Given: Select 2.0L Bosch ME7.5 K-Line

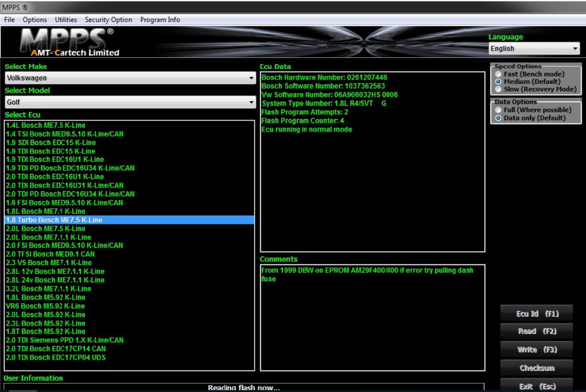Looking at the screenshot, I should pyautogui.click(x=130, y=229).
